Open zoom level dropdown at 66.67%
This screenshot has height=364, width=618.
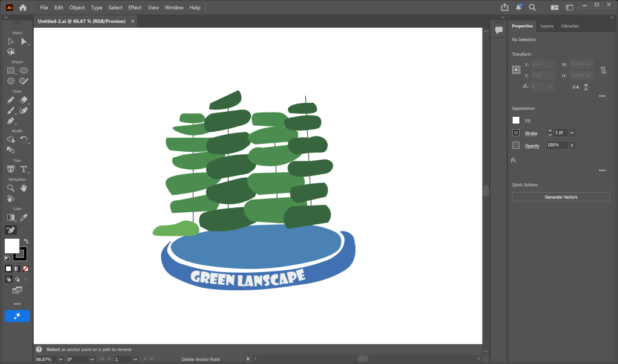pyautogui.click(x=60, y=359)
